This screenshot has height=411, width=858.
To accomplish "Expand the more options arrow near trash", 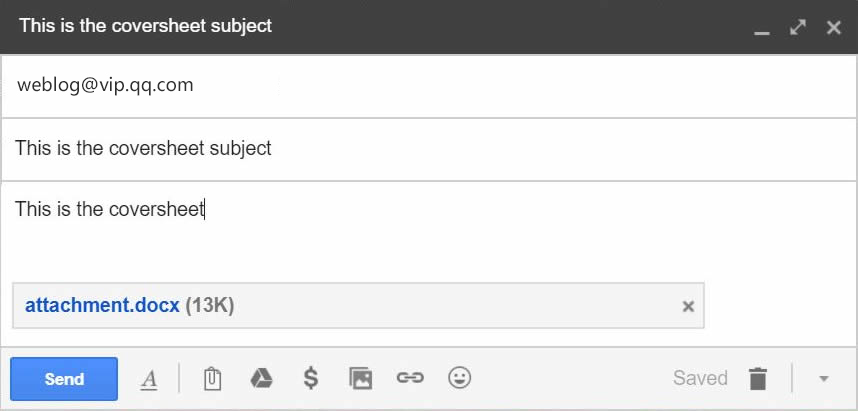I will 824,379.
